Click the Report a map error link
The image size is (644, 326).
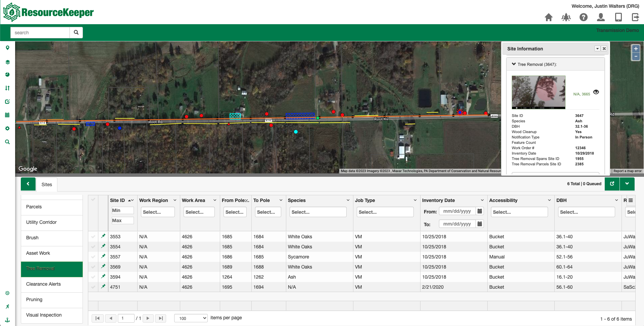click(x=627, y=171)
